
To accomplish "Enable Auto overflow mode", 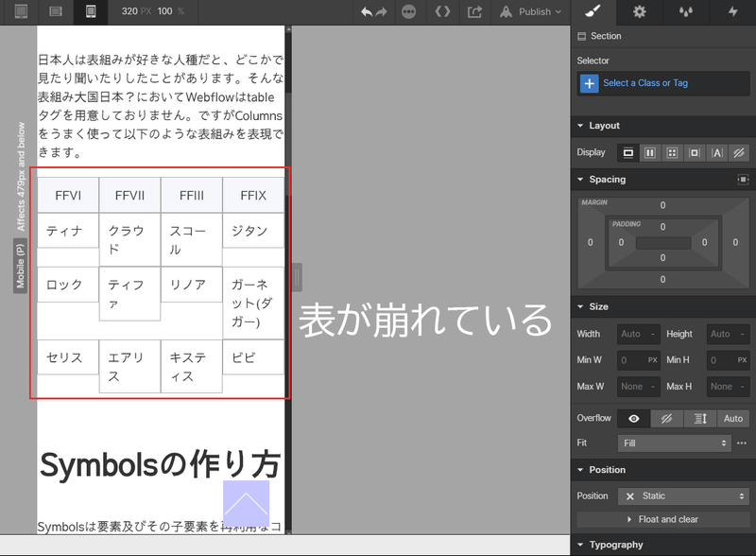I will point(733,418).
